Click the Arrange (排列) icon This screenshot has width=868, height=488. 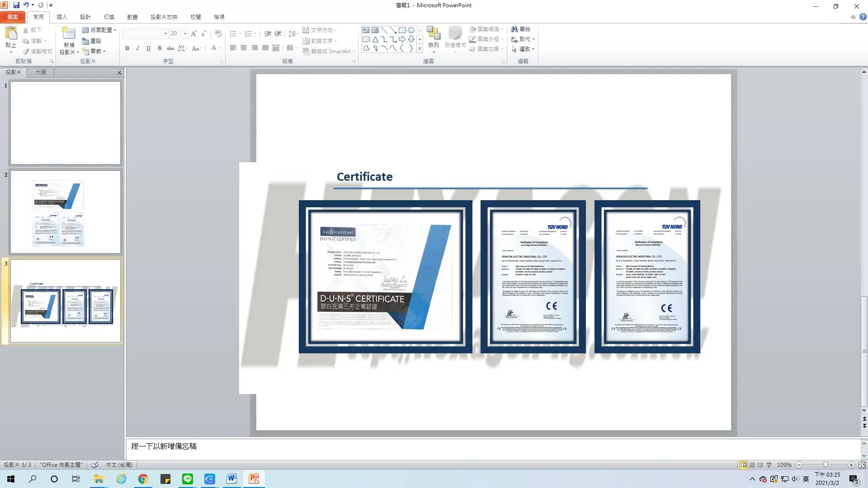(x=433, y=33)
